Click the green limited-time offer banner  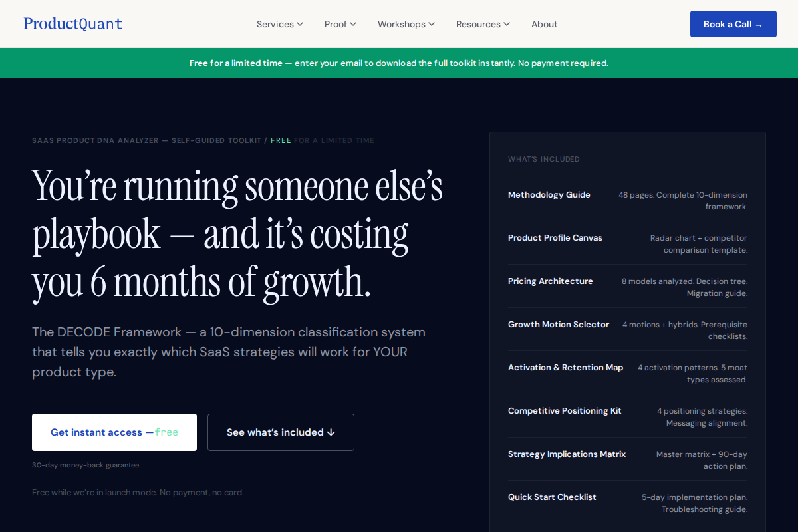point(399,63)
